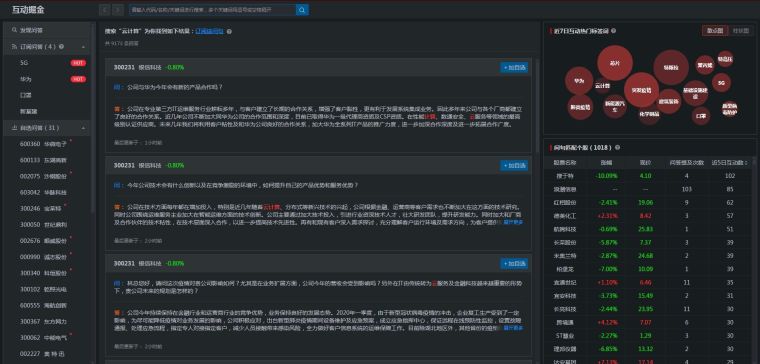Switch chart to 柱状图 view
This screenshot has height=364, width=760.
click(x=740, y=31)
